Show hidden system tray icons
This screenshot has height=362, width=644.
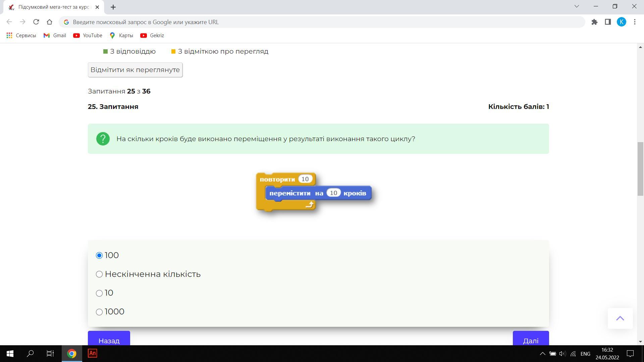[x=542, y=354]
